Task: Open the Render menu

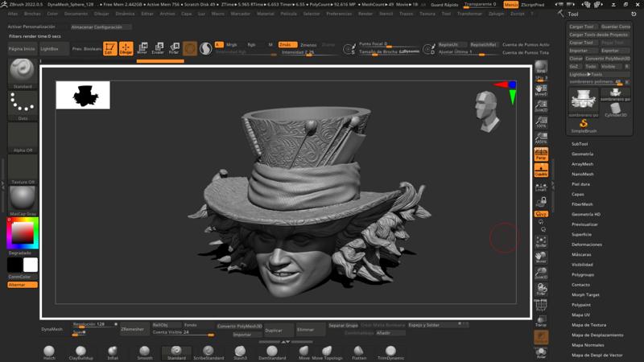Action: tap(365, 14)
